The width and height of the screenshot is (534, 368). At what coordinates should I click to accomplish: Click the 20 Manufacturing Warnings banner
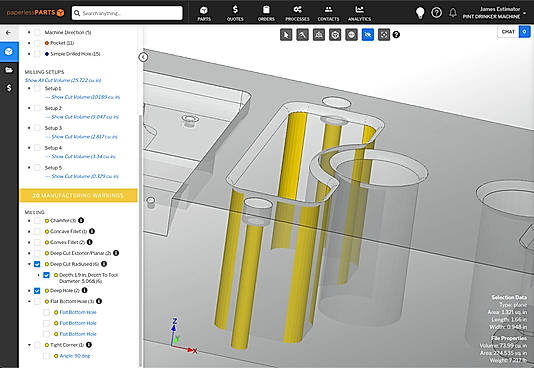point(78,195)
